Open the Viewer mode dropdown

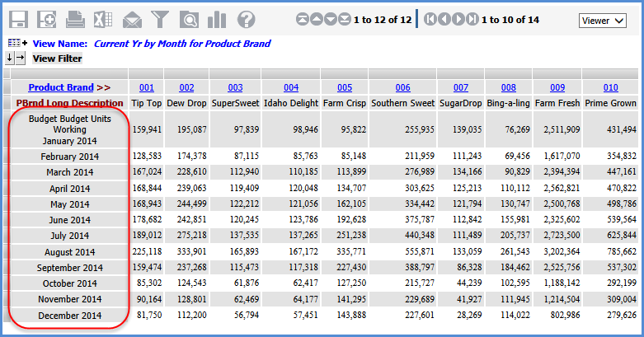click(606, 20)
